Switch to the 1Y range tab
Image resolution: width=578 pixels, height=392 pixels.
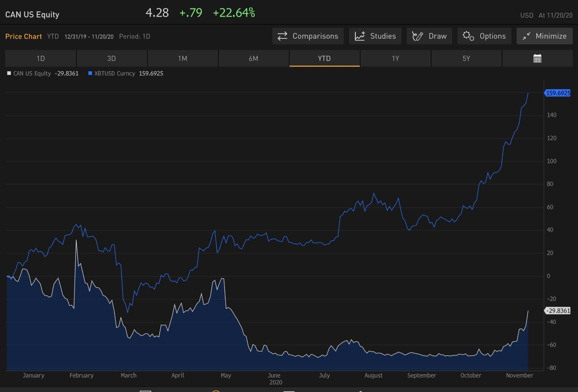tap(396, 58)
